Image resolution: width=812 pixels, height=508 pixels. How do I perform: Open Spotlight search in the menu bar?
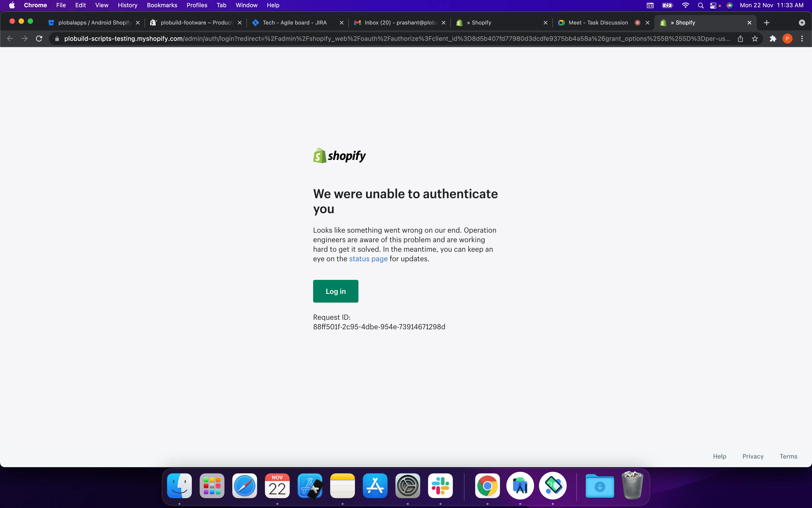click(701, 5)
